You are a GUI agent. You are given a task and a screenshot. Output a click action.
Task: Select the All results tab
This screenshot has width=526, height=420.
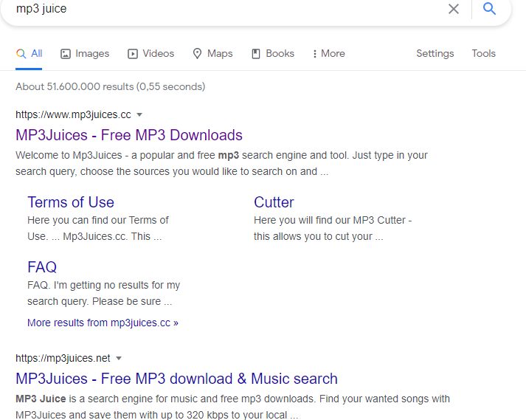point(30,54)
